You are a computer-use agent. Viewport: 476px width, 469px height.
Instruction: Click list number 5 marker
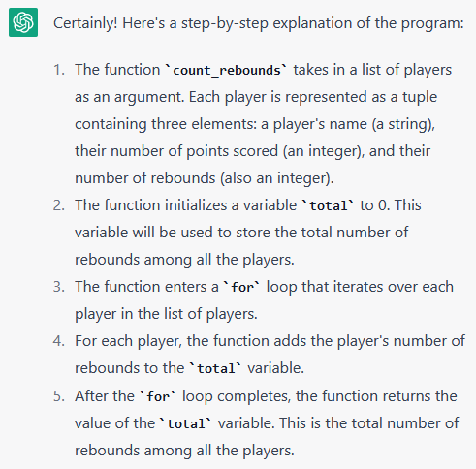point(59,396)
